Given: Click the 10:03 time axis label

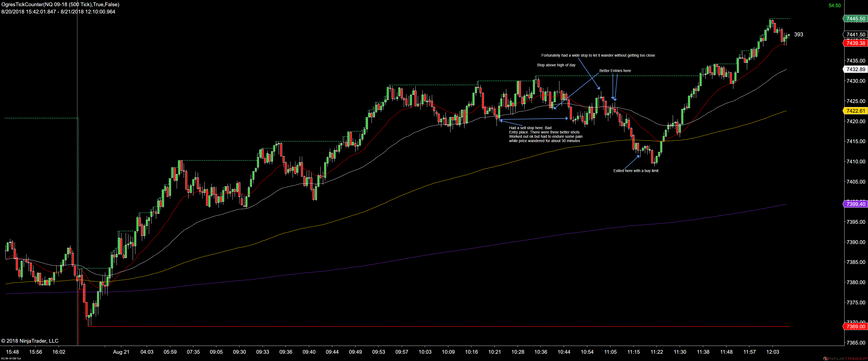Looking at the screenshot, I should 425,352.
